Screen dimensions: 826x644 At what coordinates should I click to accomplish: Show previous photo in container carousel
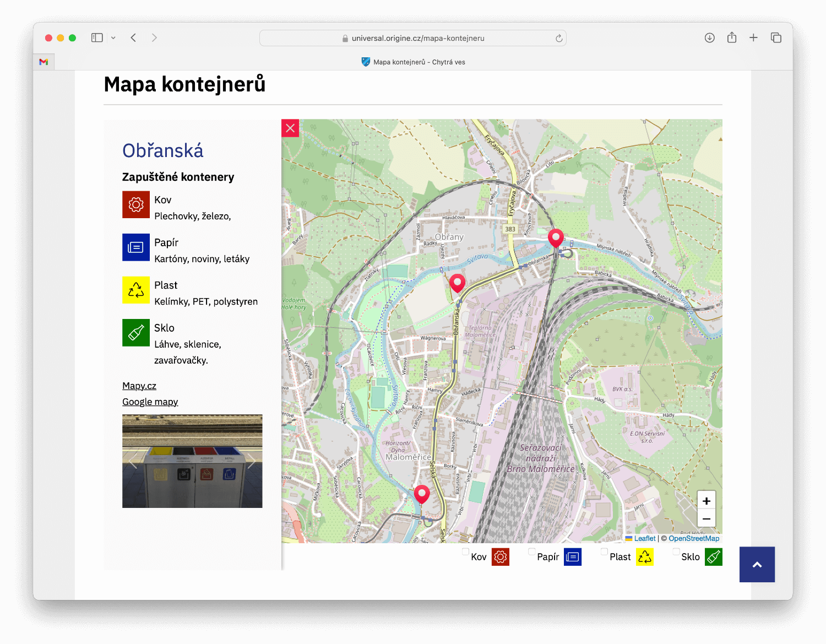click(133, 461)
